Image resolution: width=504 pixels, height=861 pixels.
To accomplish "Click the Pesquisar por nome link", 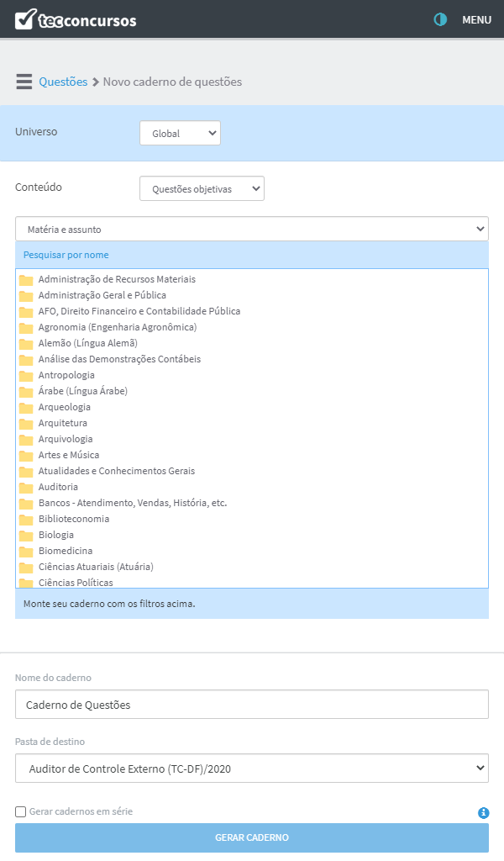I will click(66, 255).
